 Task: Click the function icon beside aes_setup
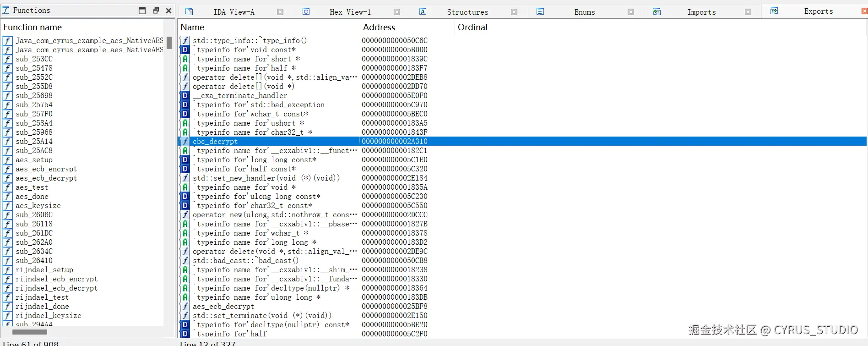point(8,160)
